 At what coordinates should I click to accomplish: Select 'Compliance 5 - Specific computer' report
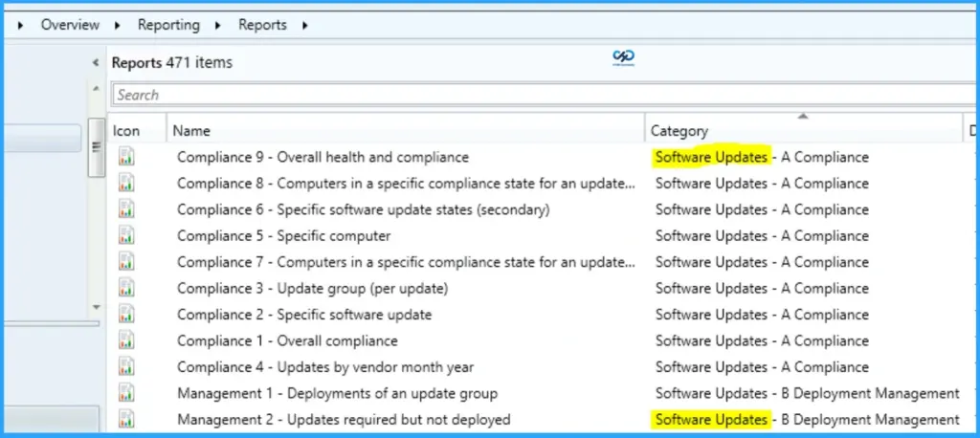click(x=283, y=236)
